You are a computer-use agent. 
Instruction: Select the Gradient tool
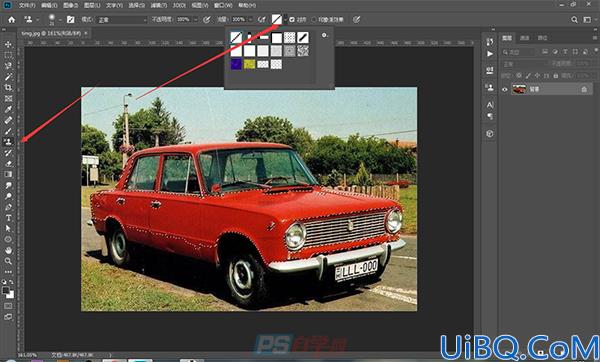pos(8,174)
